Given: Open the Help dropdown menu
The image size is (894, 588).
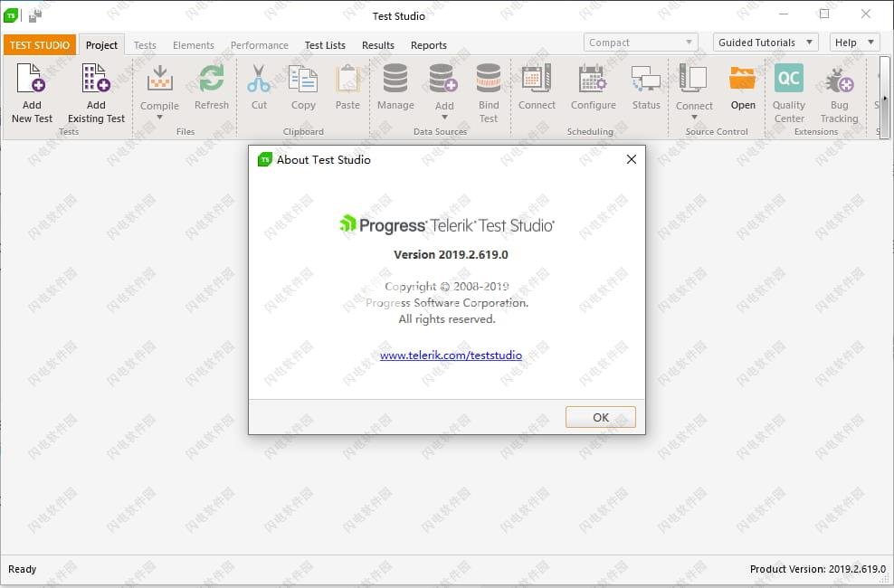Looking at the screenshot, I should pyautogui.click(x=854, y=43).
